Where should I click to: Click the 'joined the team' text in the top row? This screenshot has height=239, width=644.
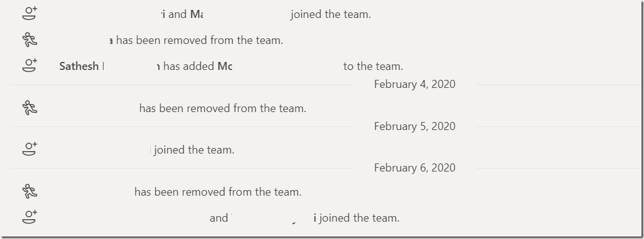(x=331, y=14)
